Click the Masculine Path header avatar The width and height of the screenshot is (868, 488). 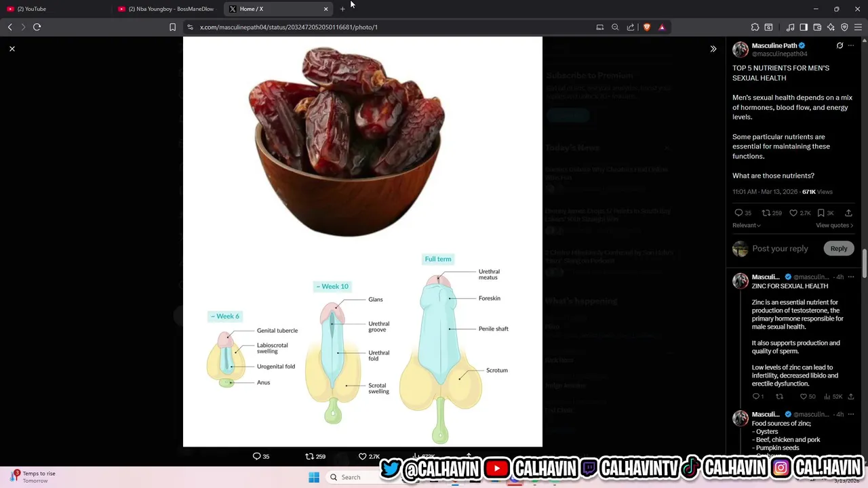[741, 49]
